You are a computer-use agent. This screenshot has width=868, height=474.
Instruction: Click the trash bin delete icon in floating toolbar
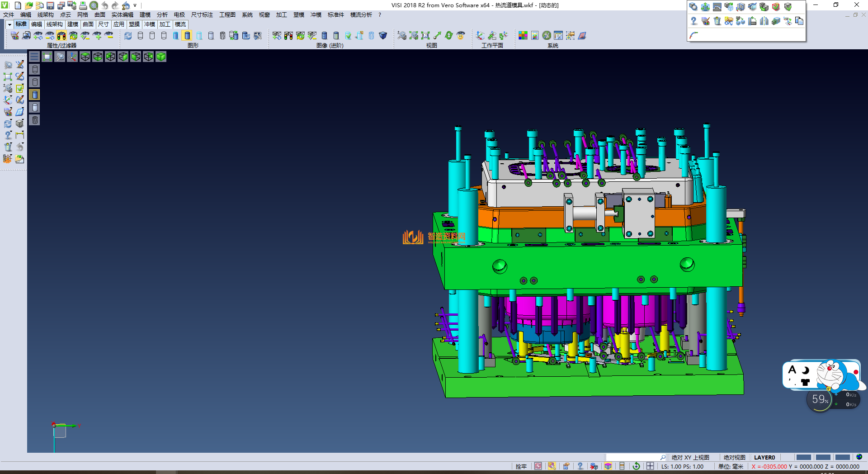coord(717,21)
